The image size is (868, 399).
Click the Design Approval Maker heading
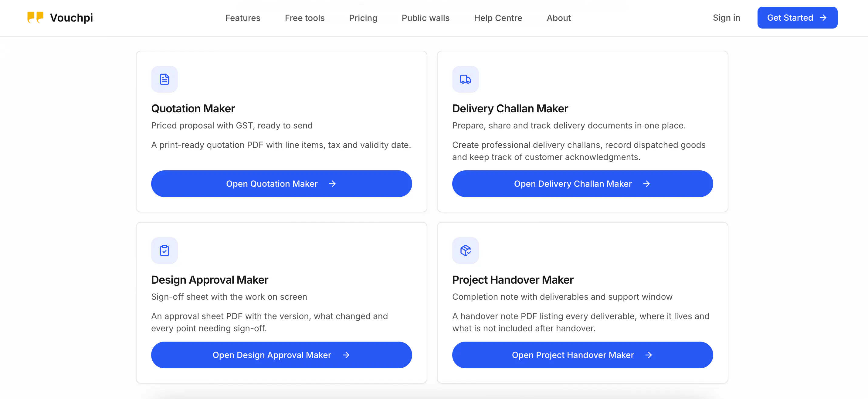tap(210, 280)
